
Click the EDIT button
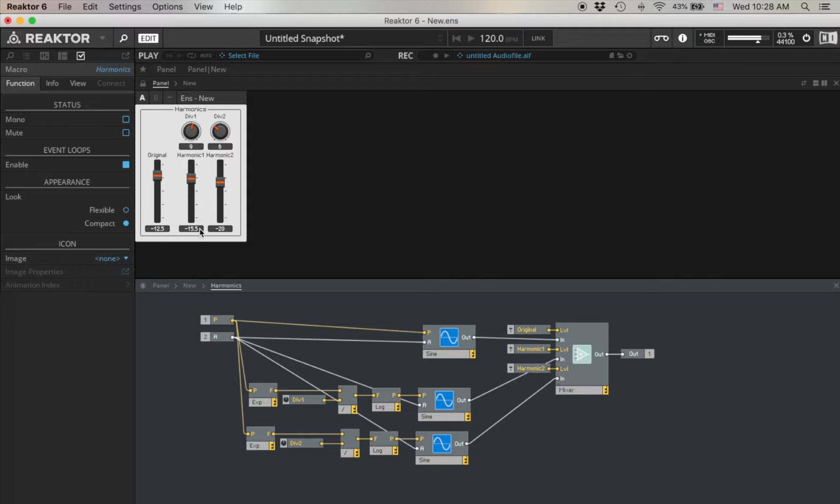[148, 38]
